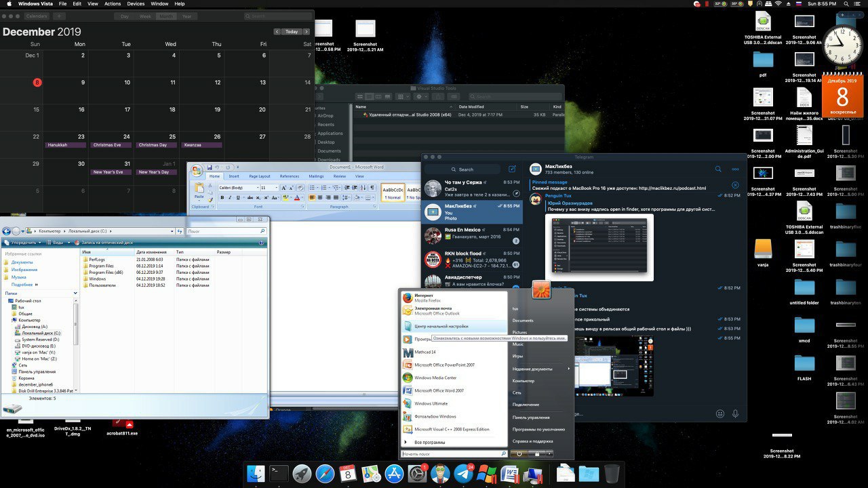
Task: Open Microsoft Office PowerPoint 2007 entry
Action: click(x=454, y=365)
